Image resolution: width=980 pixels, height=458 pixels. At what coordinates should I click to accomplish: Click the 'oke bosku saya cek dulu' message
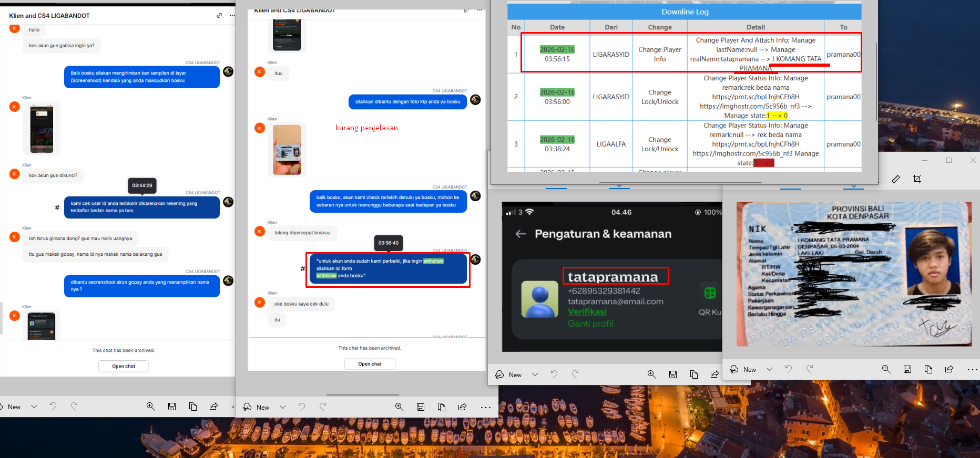(x=301, y=304)
